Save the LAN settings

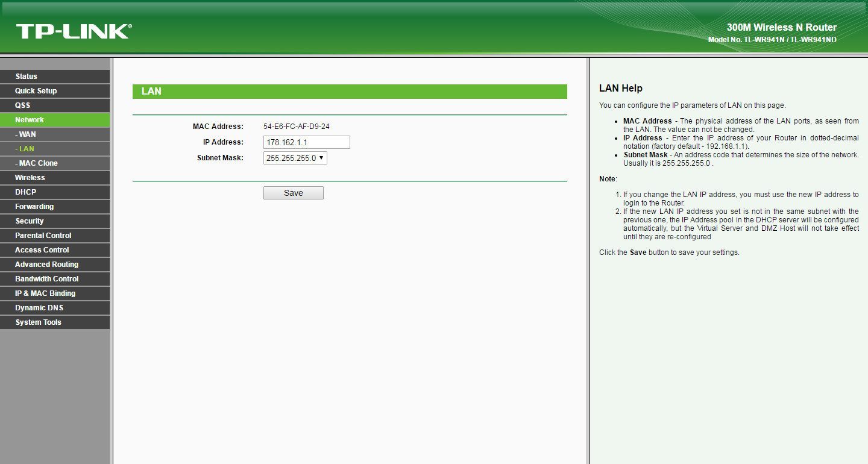[x=294, y=193]
